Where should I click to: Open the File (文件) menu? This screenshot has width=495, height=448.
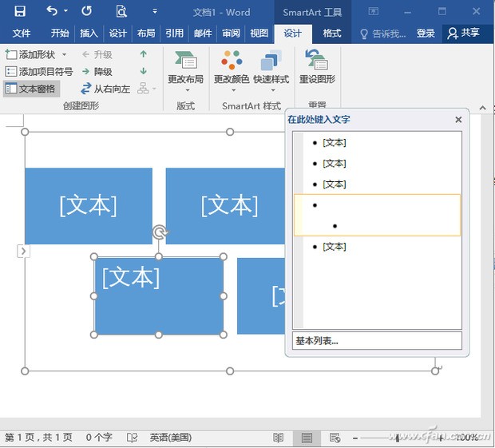pos(22,34)
